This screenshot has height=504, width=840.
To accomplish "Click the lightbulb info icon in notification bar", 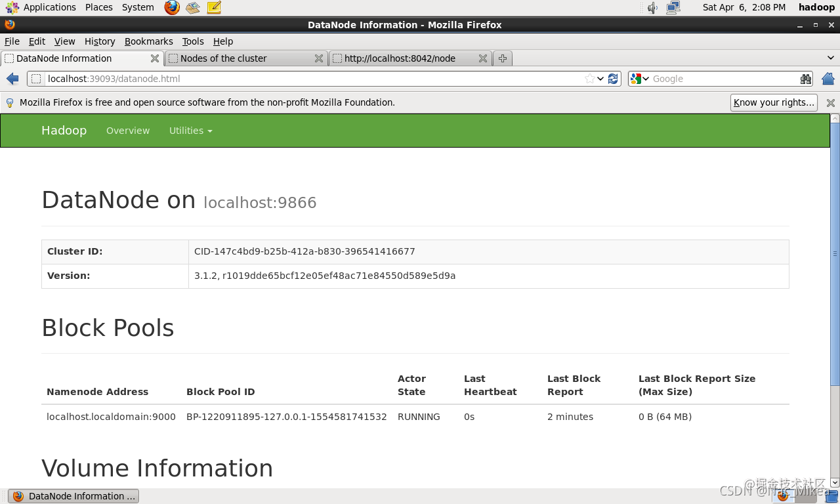I will click(10, 103).
